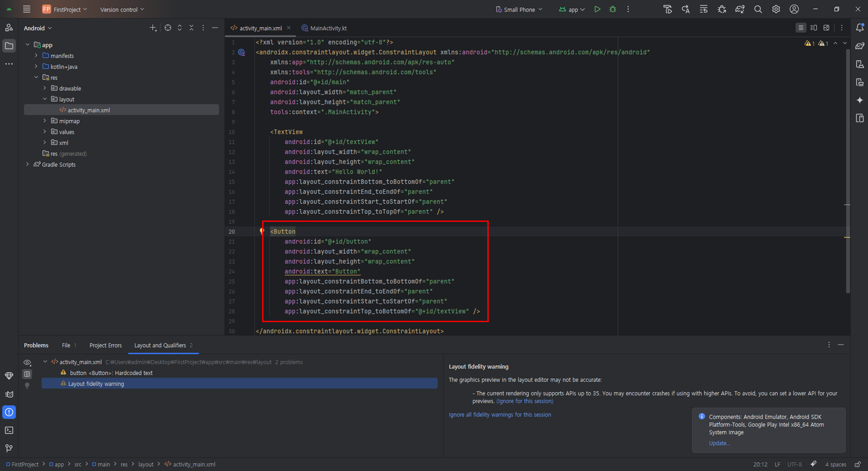Open the Logcat tool window
The image size is (868, 471).
(9, 394)
